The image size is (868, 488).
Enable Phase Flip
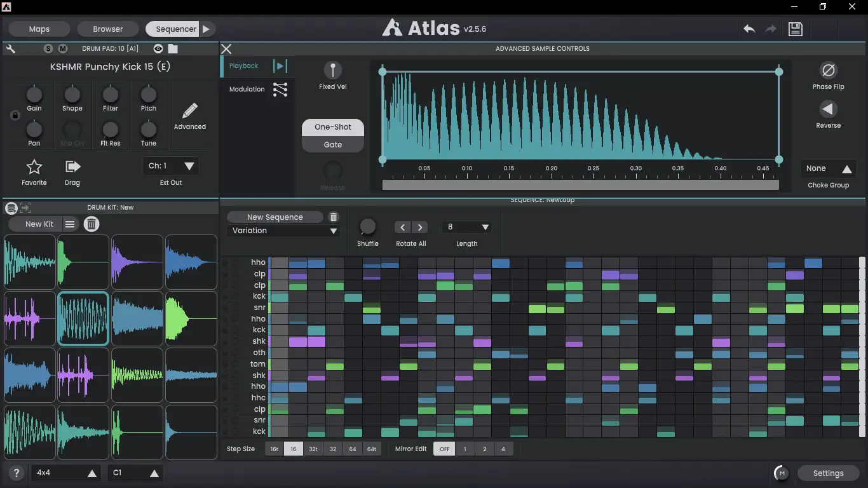click(x=828, y=70)
